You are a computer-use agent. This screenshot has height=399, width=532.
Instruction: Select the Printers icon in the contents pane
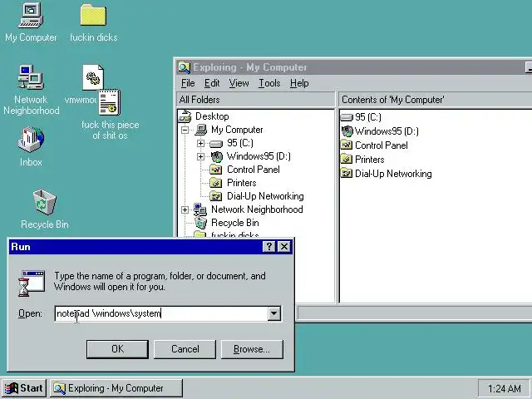[347, 160]
